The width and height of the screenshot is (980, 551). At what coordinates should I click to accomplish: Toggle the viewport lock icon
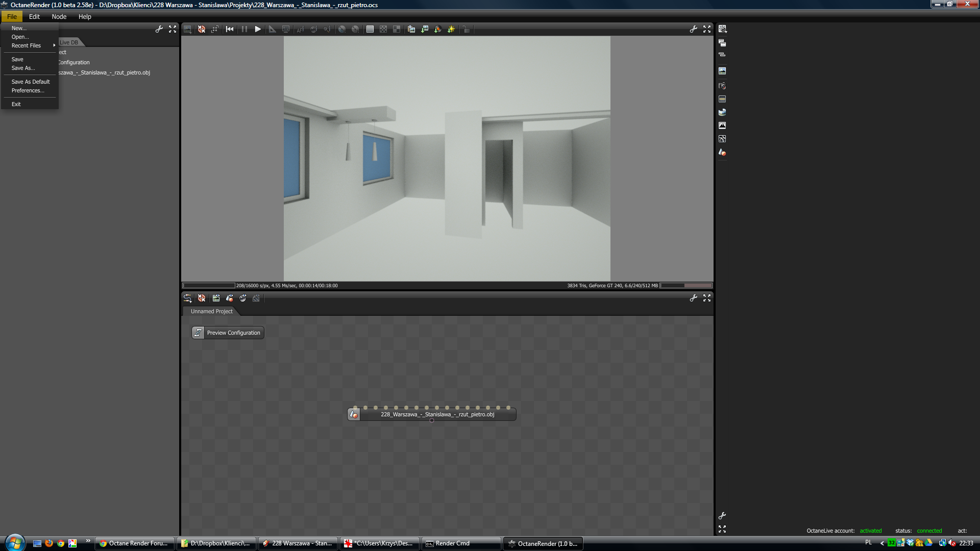pos(465,29)
